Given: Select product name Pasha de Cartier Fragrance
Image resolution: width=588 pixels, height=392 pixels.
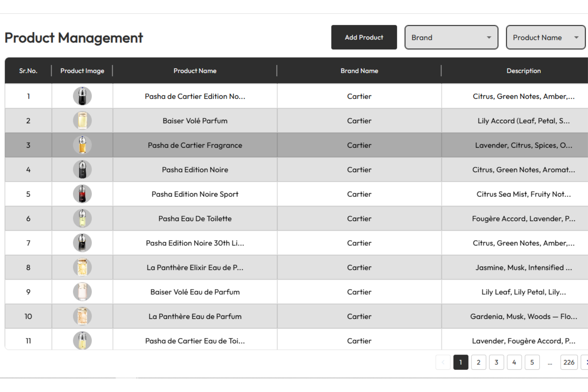Looking at the screenshot, I should pyautogui.click(x=195, y=145).
